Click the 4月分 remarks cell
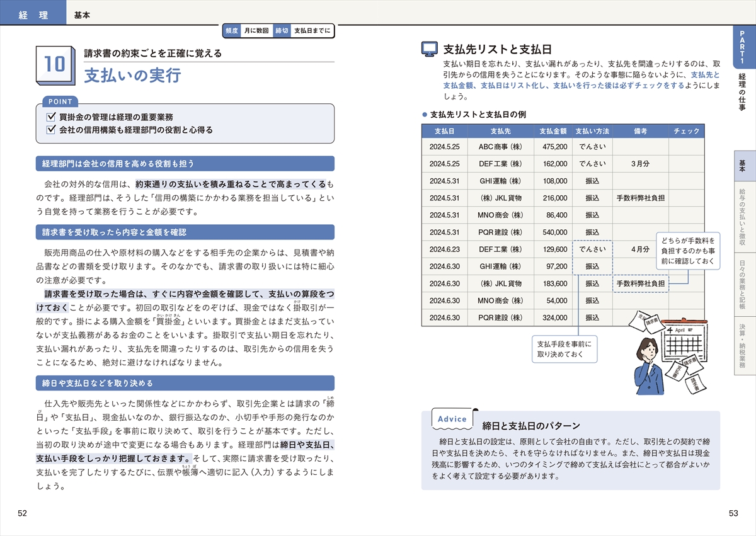756x536 pixels. [639, 249]
